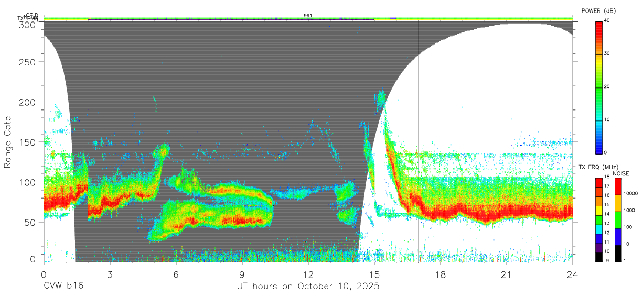Viewport: 644px width, 297px height.
Task: Click the orange segment of the NOISE color bar
Action: (x=618, y=203)
